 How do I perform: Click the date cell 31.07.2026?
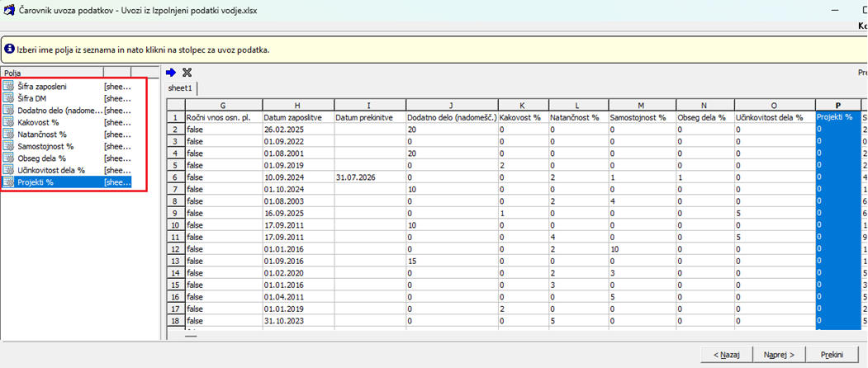370,177
